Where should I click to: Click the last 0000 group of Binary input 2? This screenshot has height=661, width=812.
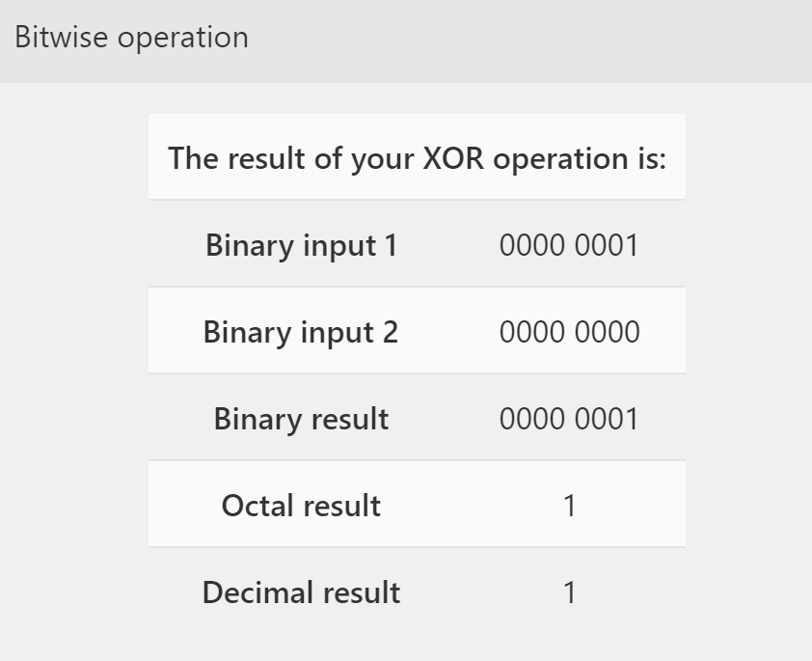pos(607,332)
